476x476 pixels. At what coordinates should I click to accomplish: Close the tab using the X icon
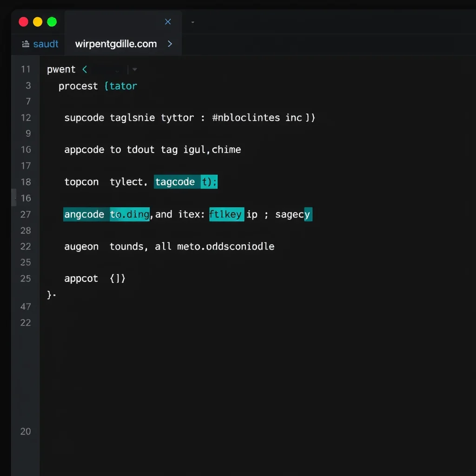pos(168,22)
